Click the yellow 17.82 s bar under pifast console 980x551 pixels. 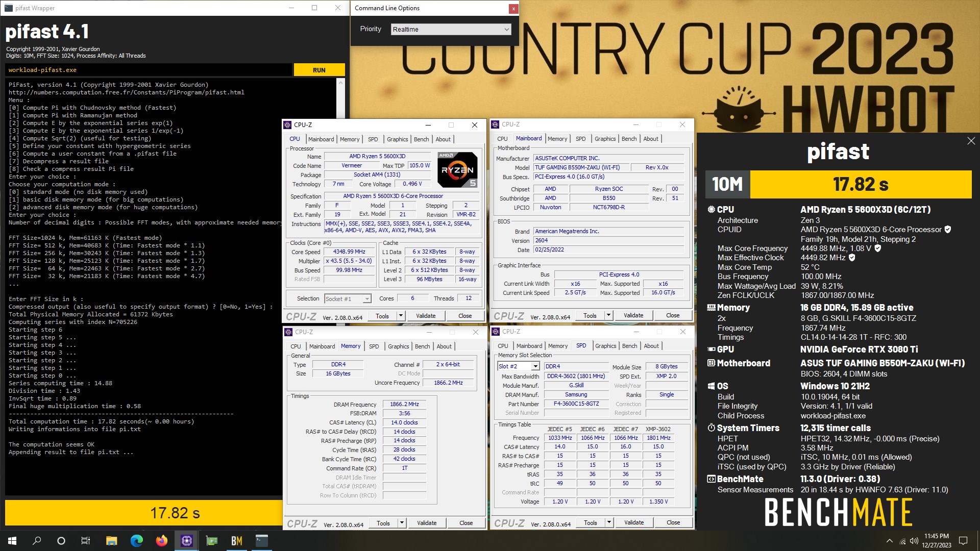click(144, 513)
